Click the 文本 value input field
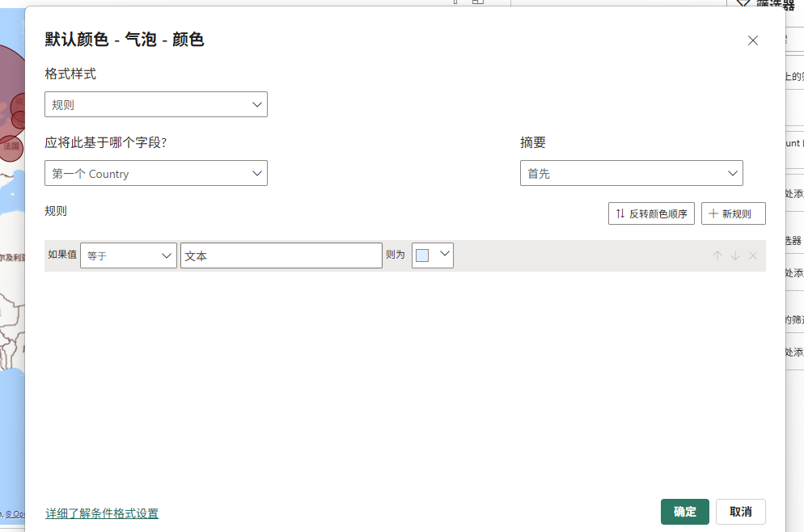804x532 pixels. click(x=281, y=255)
